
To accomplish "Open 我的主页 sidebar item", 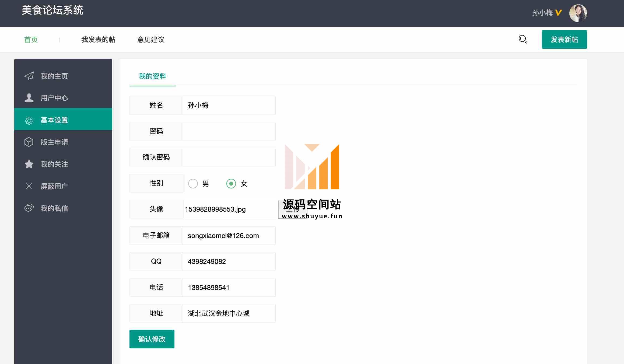I will [x=63, y=76].
